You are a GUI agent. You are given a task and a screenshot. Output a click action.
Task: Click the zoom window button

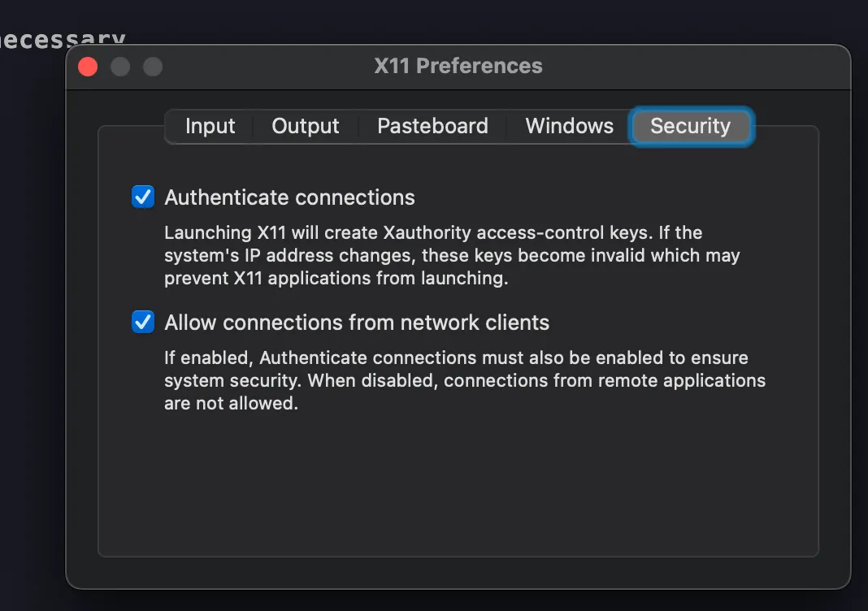tap(153, 66)
